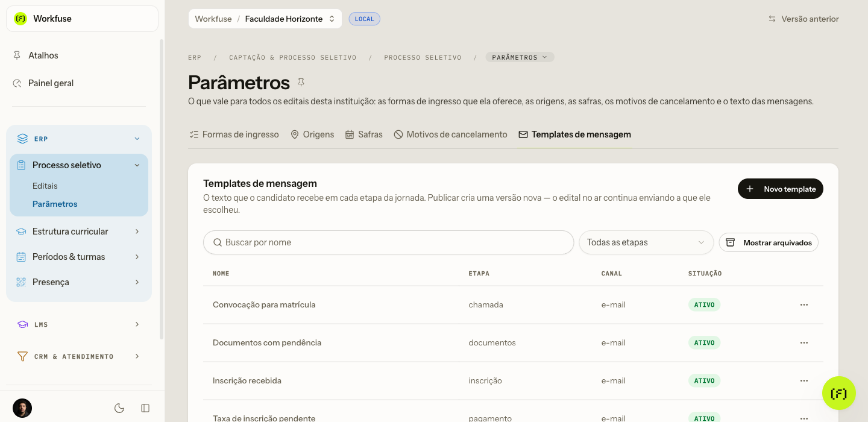Click the LOCAL environment badge
Viewport: 868px width, 422px height.
click(365, 19)
